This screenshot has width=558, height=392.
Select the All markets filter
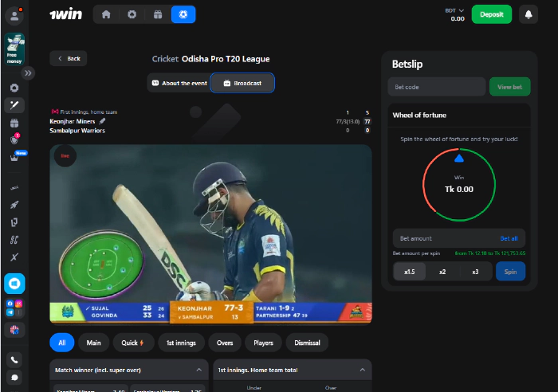coord(62,343)
